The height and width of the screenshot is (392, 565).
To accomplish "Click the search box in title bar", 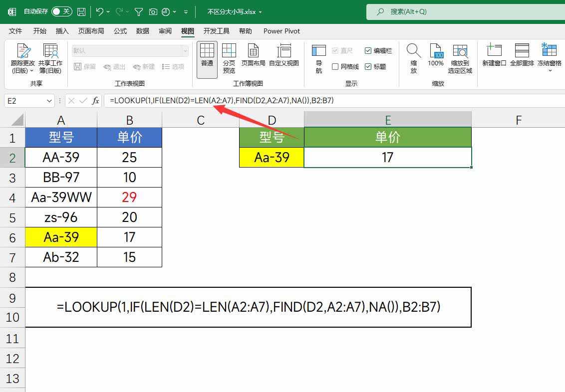I will (x=464, y=11).
